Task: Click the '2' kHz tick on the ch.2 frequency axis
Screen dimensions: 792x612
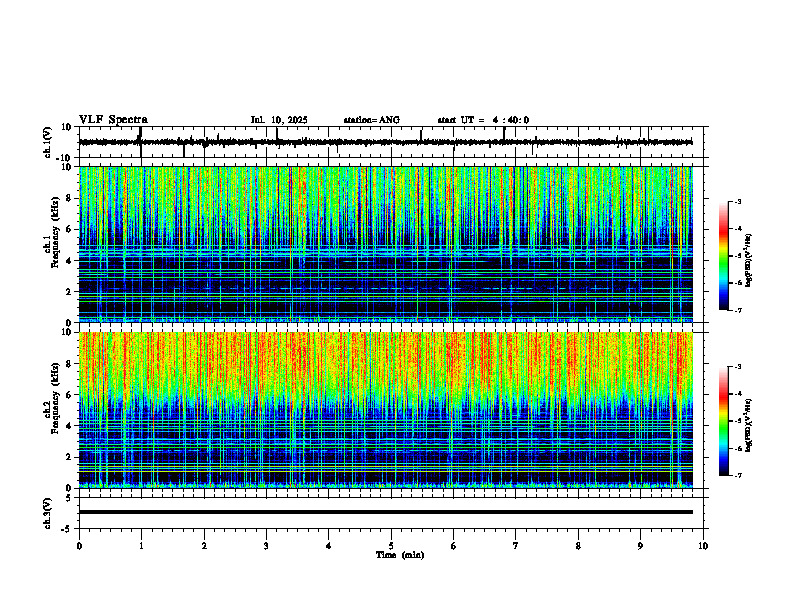Action: pos(70,457)
